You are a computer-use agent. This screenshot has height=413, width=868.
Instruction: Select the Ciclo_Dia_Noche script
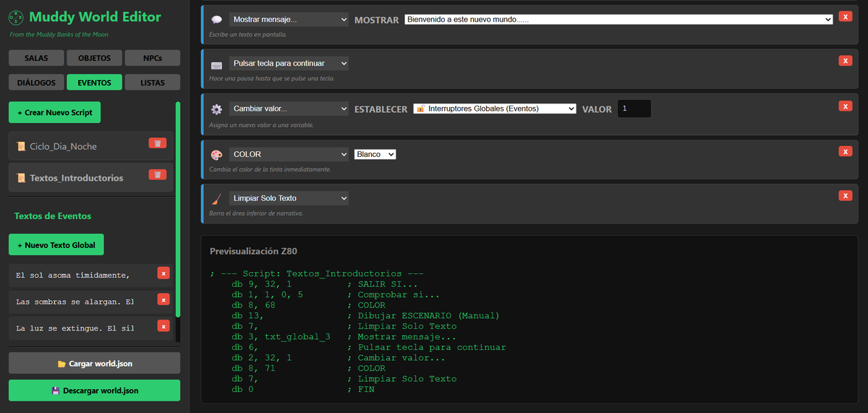coord(91,146)
